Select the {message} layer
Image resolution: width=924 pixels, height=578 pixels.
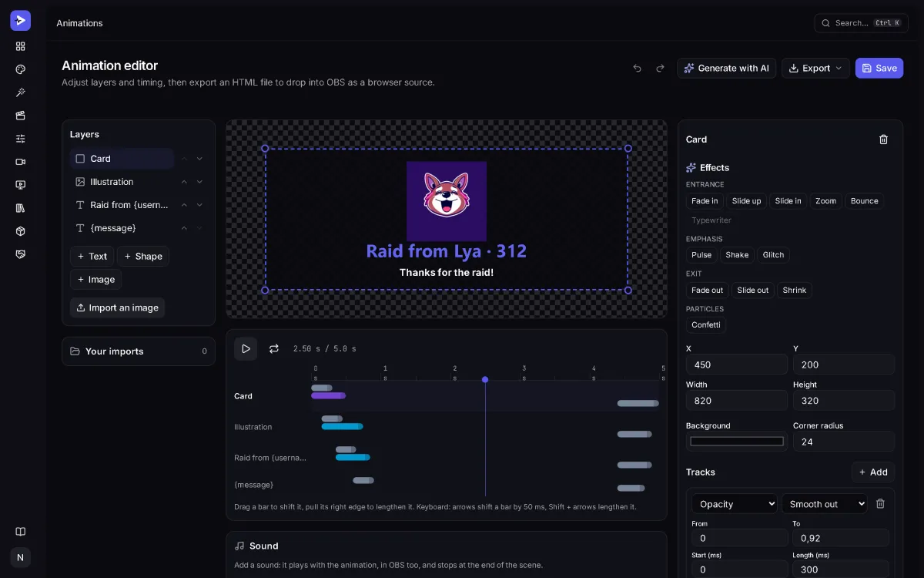point(122,228)
